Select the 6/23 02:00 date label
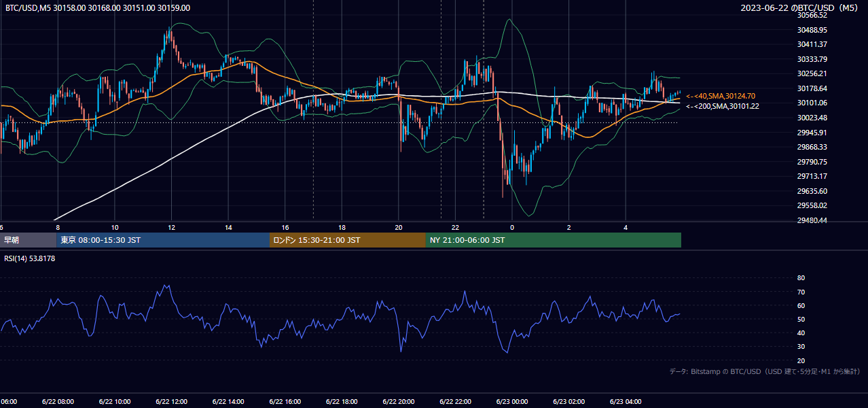Viewport: 868px width, 408px height. coord(568,402)
